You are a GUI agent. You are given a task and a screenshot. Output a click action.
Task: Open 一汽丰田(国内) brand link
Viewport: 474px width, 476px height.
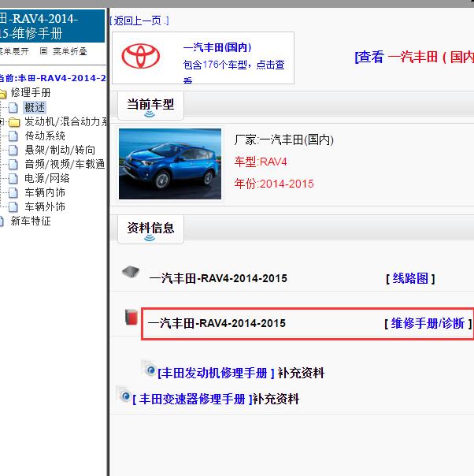217,47
